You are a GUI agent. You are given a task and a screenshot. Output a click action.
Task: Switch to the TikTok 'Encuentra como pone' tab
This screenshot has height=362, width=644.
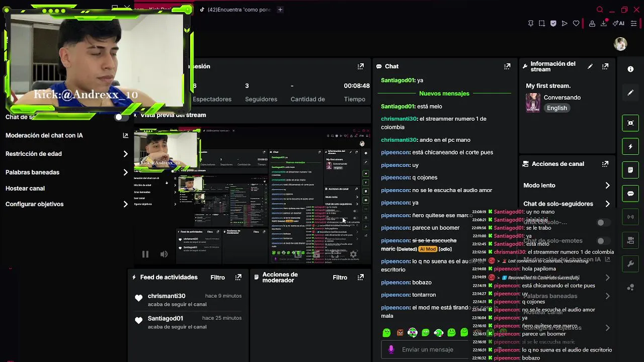click(235, 10)
